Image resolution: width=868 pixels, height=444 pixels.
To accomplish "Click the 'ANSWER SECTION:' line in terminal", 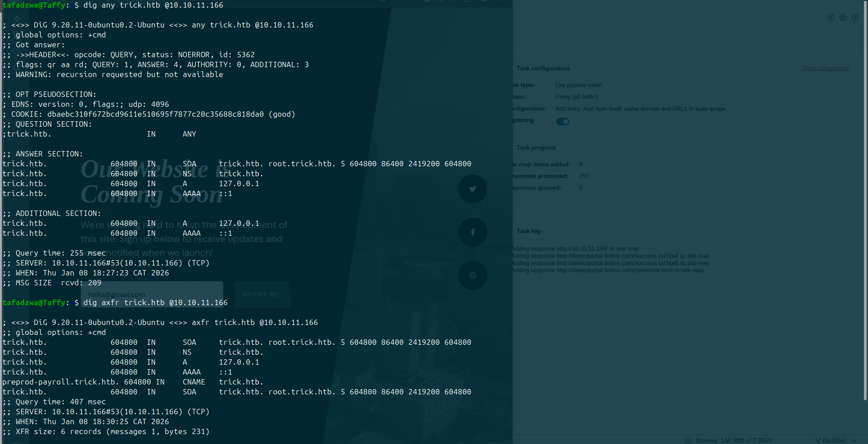I will [x=43, y=154].
